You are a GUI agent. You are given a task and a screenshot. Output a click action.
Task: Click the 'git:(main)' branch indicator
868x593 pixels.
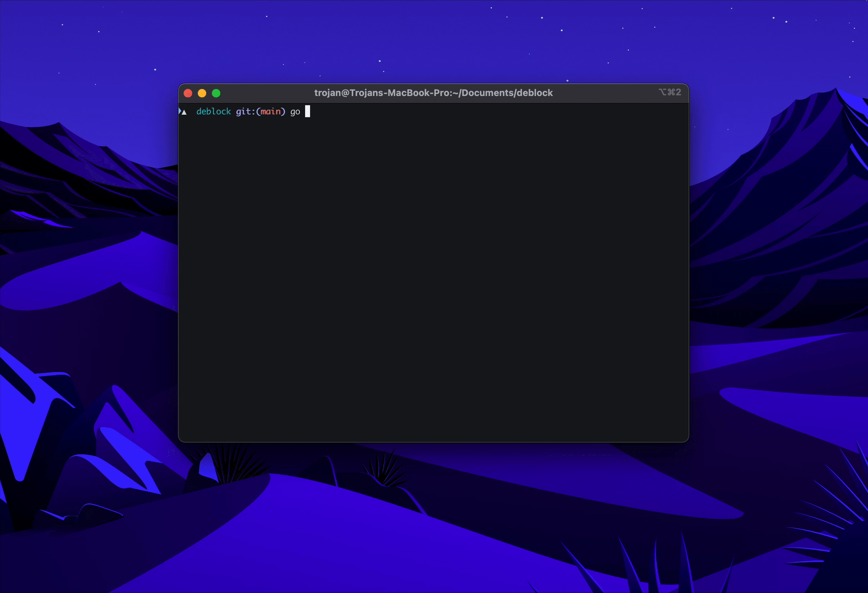tap(260, 112)
